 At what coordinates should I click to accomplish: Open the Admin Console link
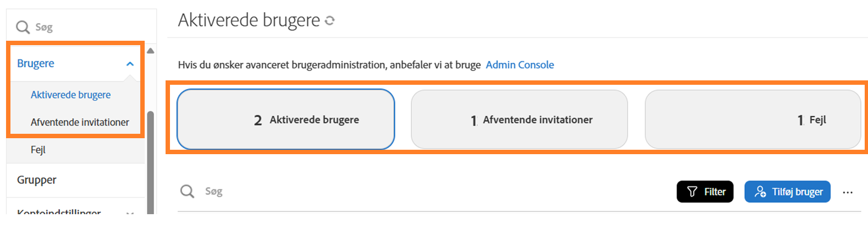(519, 65)
